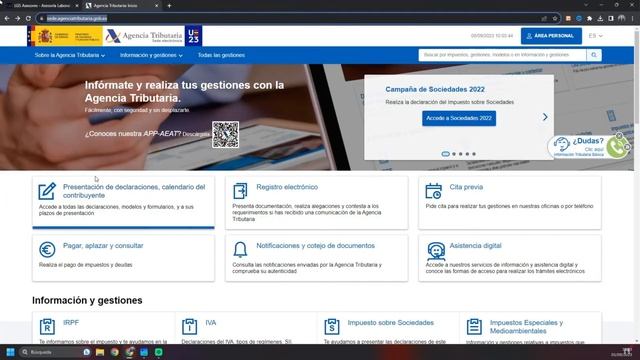Open Presentación de declaraciones, calendario link
The image size is (640, 360).
point(134,191)
